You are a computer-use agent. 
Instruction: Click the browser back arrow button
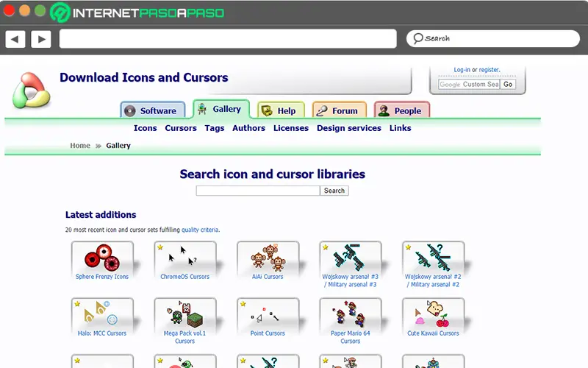click(x=15, y=39)
